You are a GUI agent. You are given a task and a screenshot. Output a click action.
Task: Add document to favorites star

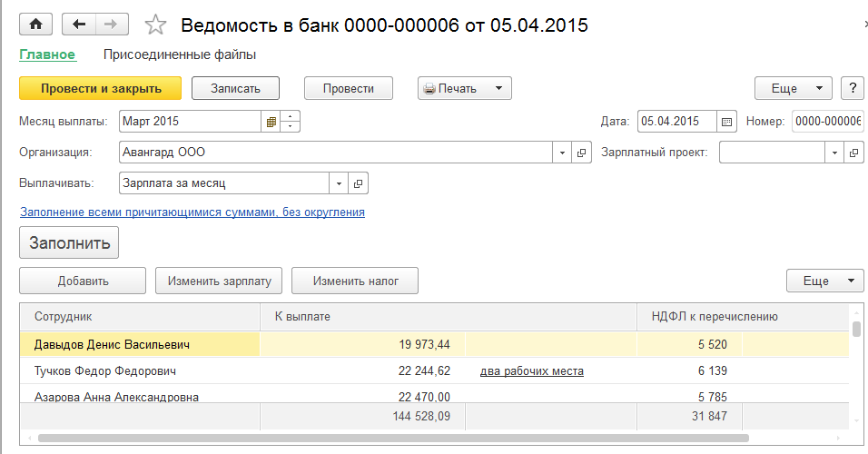pyautogui.click(x=156, y=25)
